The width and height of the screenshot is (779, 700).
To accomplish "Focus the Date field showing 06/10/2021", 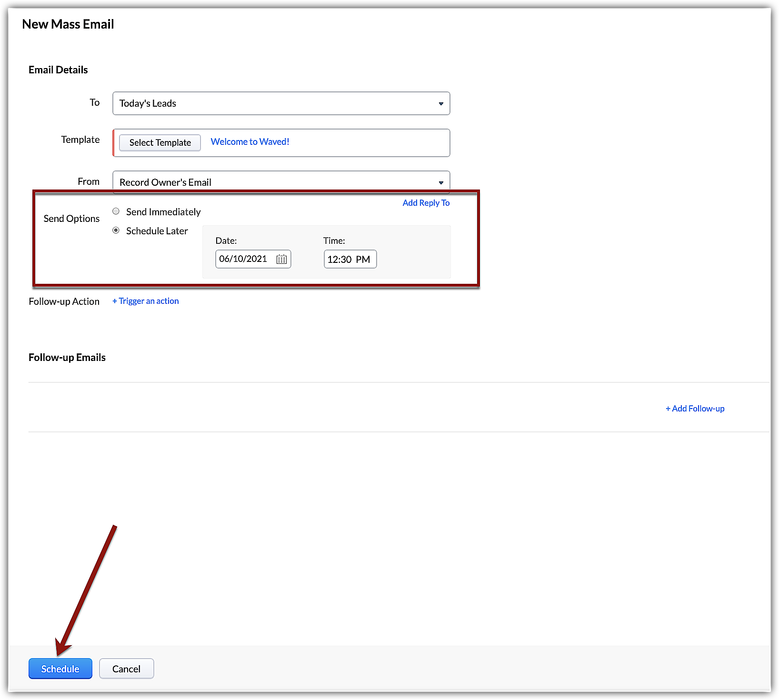I will pos(243,259).
